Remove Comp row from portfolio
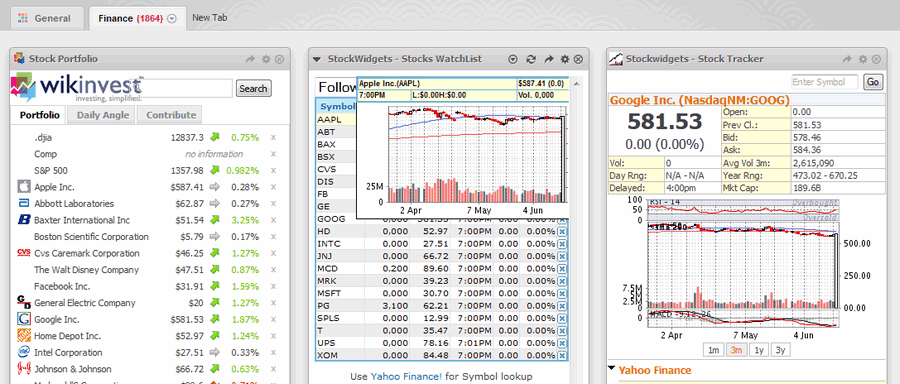The height and width of the screenshot is (384, 900). click(273, 154)
